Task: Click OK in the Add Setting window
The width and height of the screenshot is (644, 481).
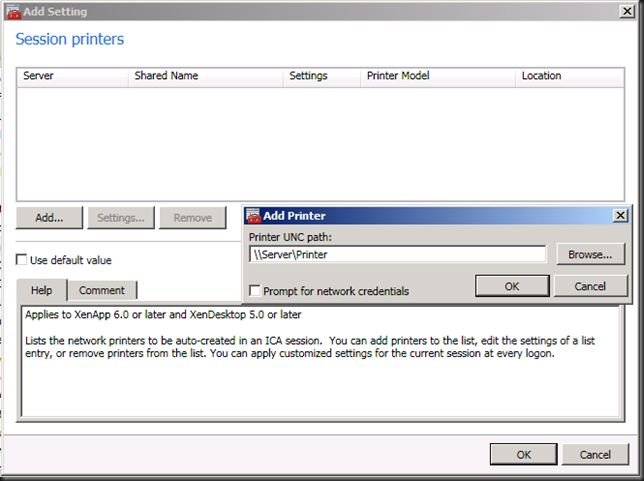Action: point(524,455)
